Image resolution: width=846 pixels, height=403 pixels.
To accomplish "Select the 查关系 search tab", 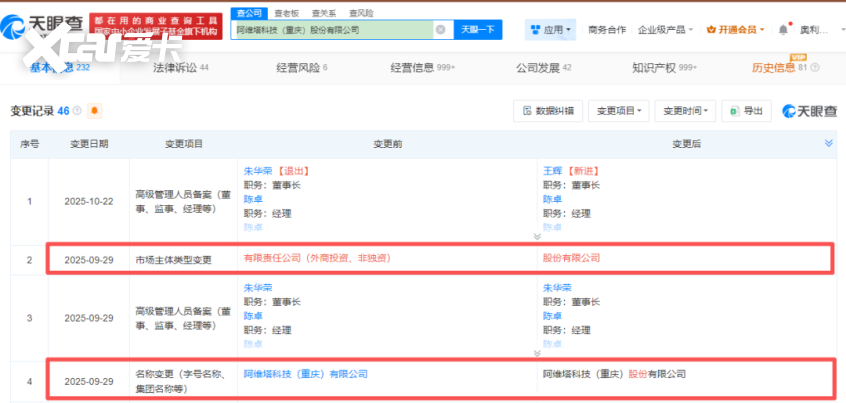I will [x=322, y=13].
